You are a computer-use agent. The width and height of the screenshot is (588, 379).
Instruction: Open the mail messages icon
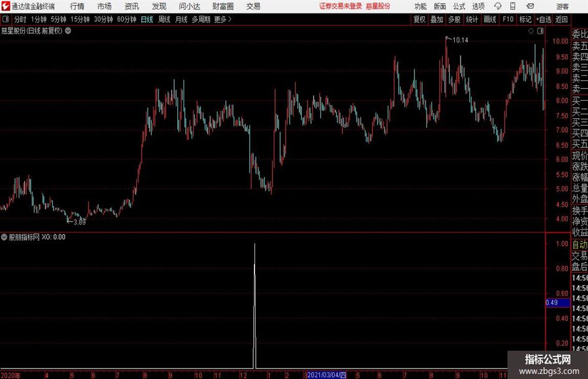coord(530,6)
